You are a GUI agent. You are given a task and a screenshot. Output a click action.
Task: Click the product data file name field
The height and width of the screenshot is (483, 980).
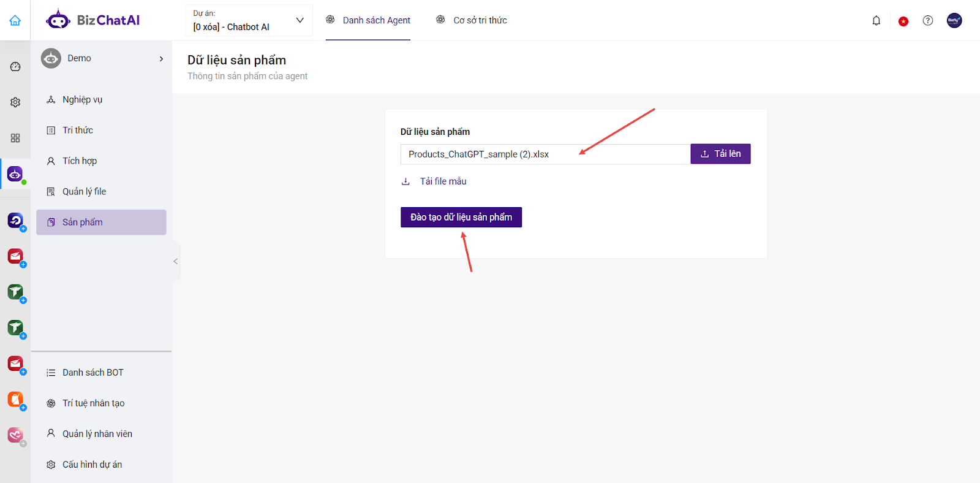point(545,154)
